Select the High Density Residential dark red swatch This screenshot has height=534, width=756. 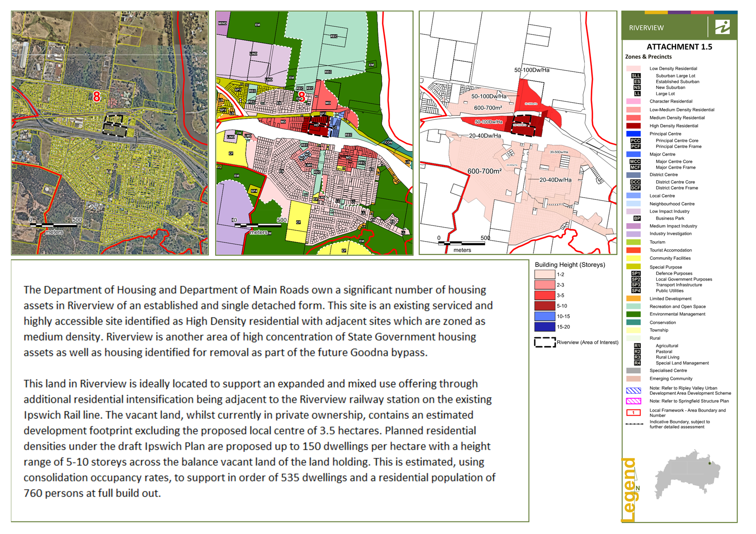click(x=634, y=126)
